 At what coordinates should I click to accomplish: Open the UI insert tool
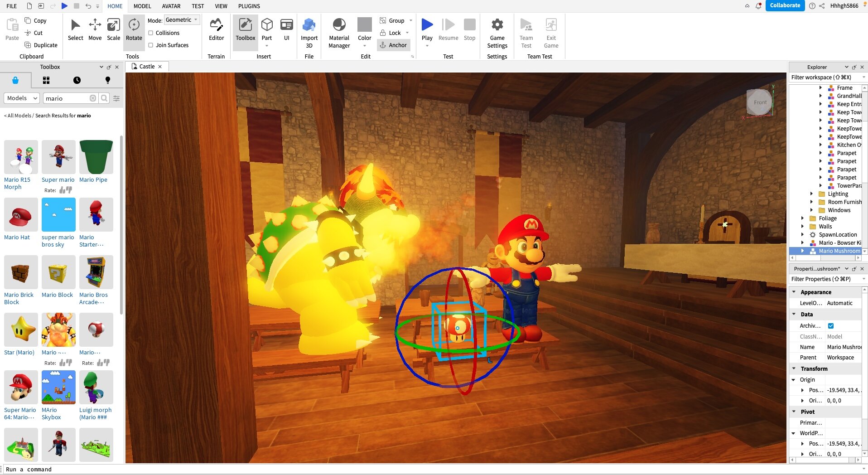point(286,29)
